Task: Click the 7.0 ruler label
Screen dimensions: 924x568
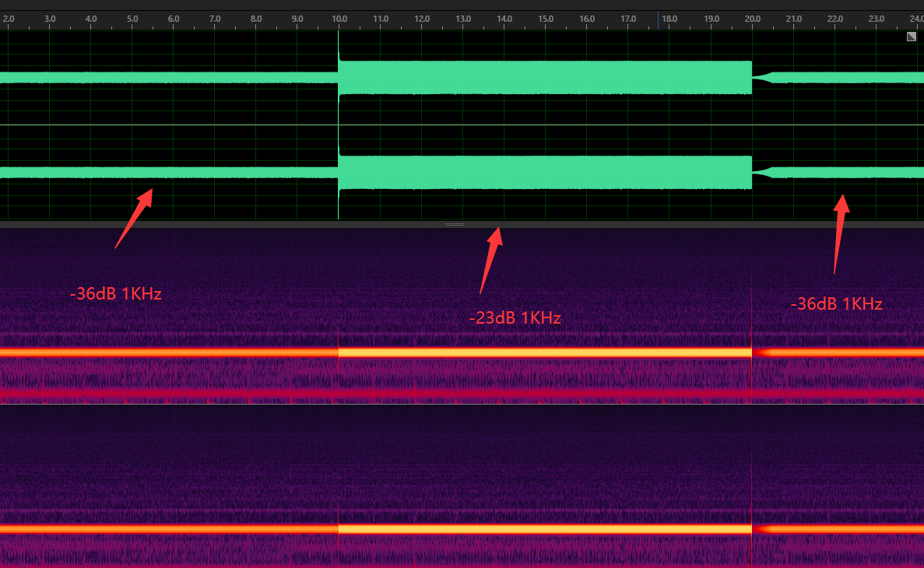Action: pos(215,19)
